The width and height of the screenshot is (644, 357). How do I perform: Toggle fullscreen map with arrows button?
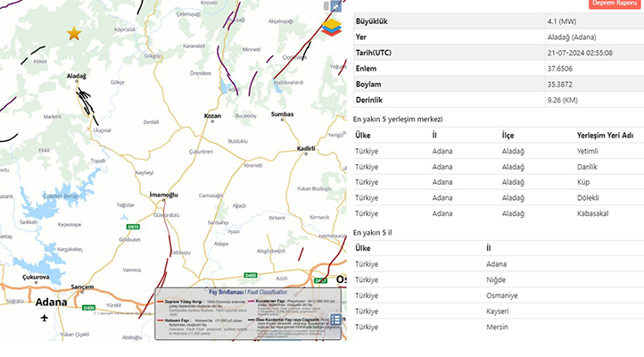[x=336, y=6]
